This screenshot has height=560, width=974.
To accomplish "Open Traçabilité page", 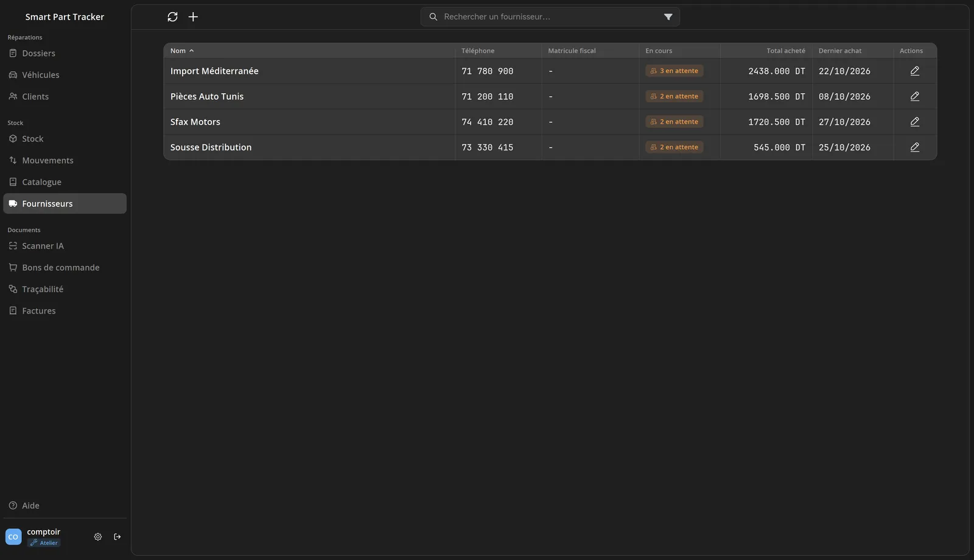I will (x=65, y=289).
